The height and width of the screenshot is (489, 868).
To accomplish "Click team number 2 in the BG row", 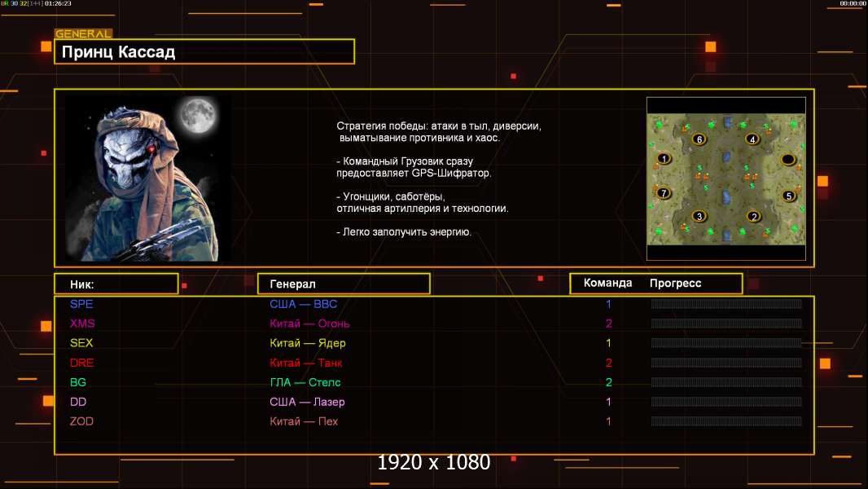I will (608, 382).
